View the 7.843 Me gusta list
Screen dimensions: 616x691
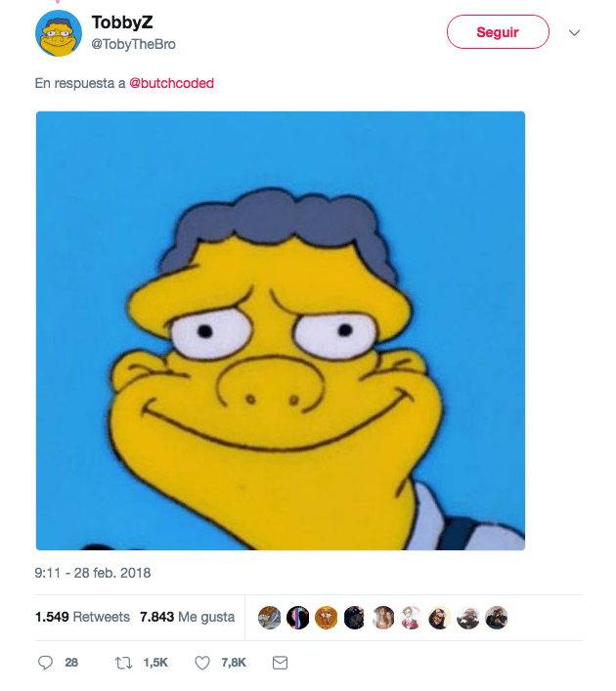[187, 617]
